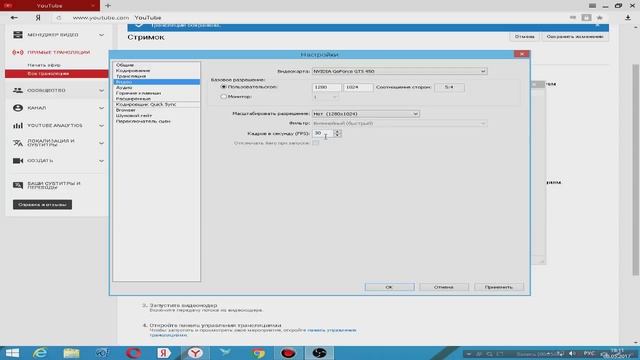
Task: Click the Сохранить изменения button
Action: (x=575, y=37)
